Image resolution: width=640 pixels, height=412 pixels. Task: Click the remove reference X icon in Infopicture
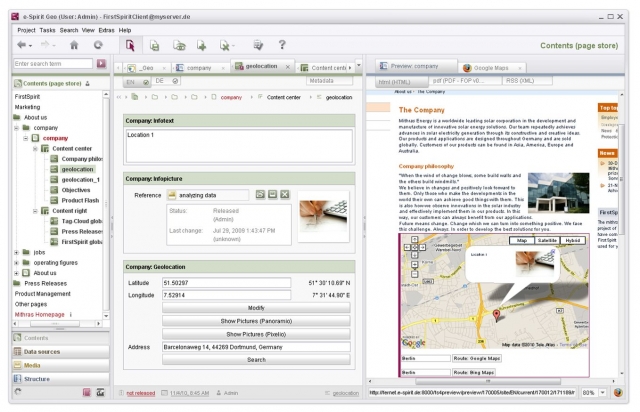point(286,193)
